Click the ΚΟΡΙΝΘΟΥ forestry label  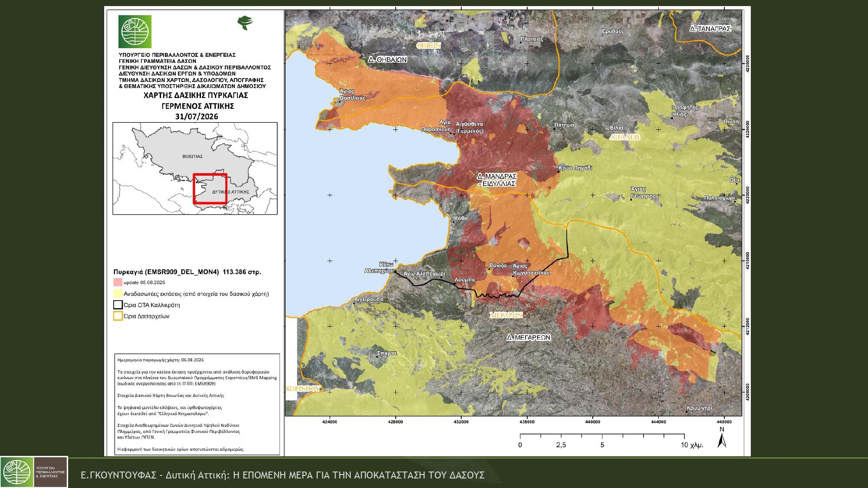coord(303,389)
